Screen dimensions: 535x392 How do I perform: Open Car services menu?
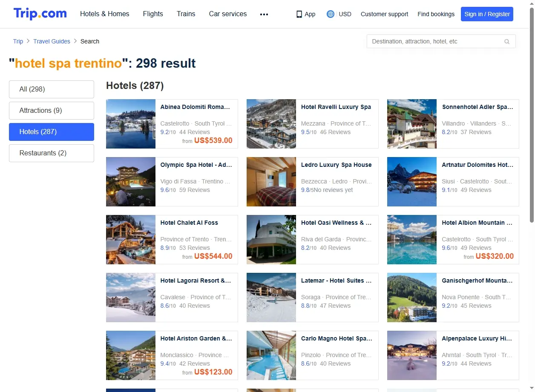(228, 14)
